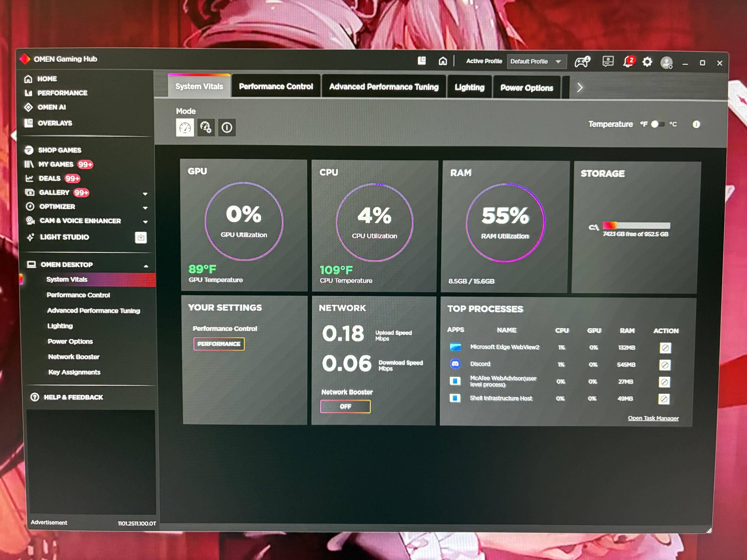The width and height of the screenshot is (747, 560).
Task: End the Shell Infrastructure Host process
Action: click(664, 399)
